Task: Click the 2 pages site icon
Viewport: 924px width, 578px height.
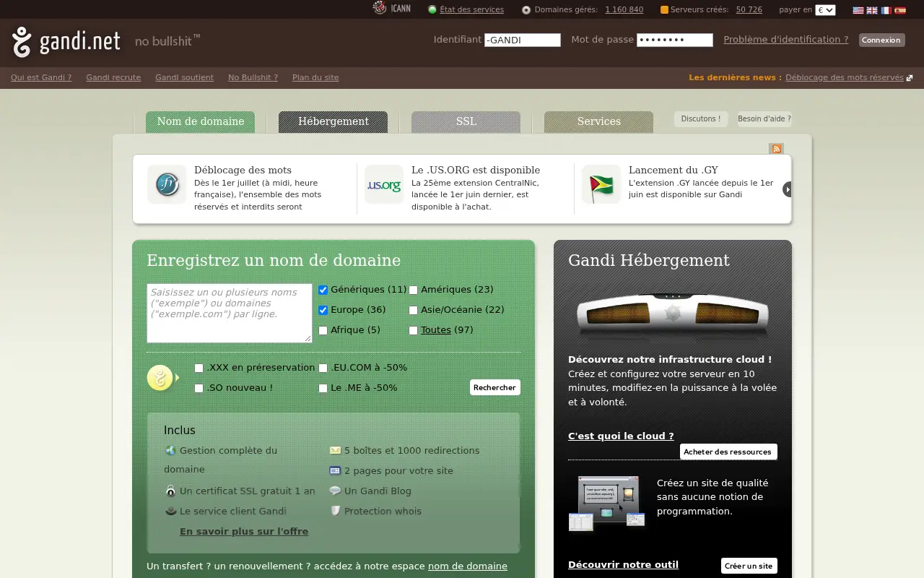Action: click(x=335, y=470)
